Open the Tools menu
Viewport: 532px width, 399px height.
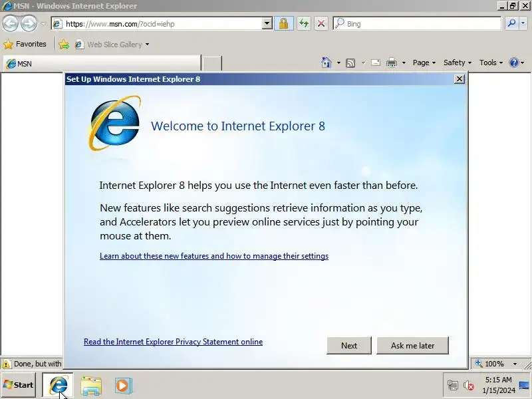click(x=491, y=63)
